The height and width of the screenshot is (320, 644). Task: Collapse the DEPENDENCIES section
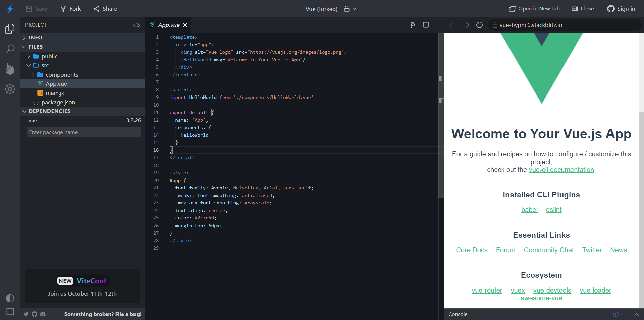coord(83,111)
